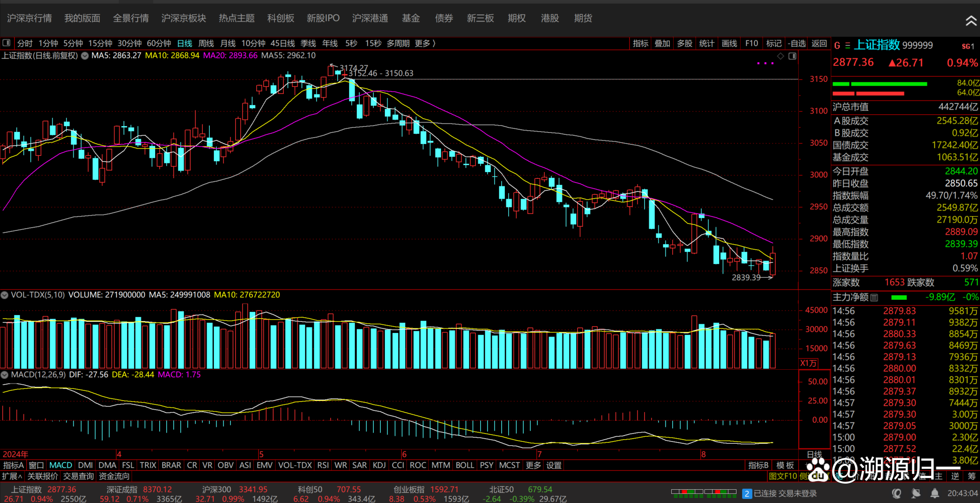Click the X1万 volume scale label
Image resolution: width=980 pixels, height=503 pixels.
click(x=808, y=363)
